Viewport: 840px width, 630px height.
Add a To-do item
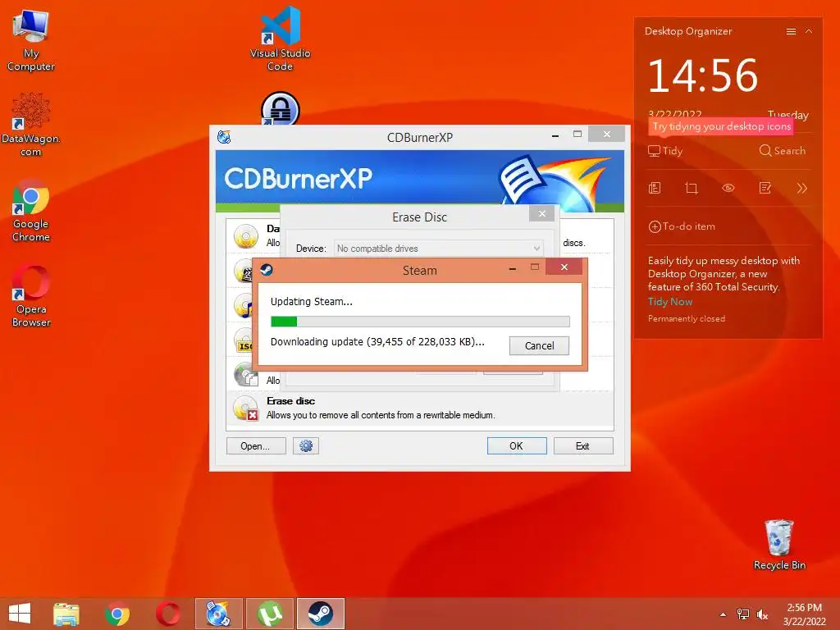click(682, 226)
